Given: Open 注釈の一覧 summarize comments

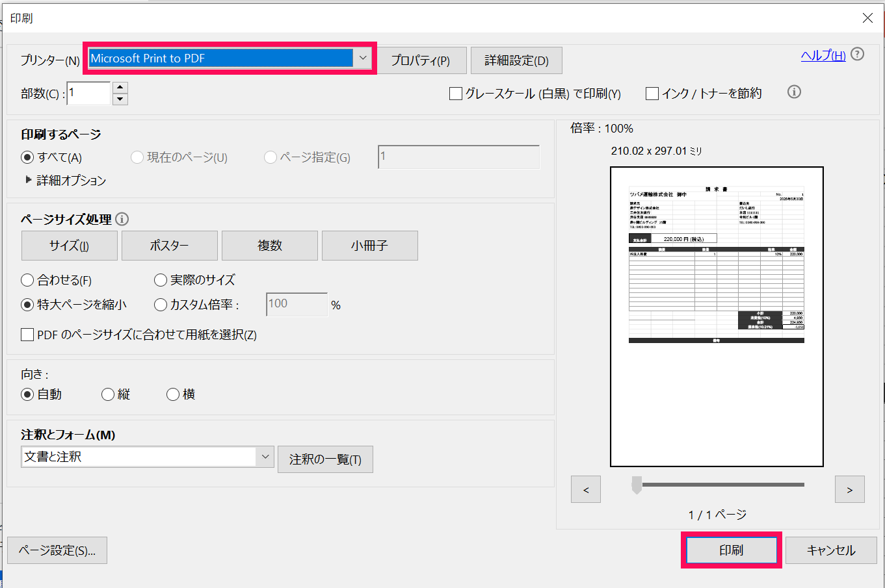Looking at the screenshot, I should click(325, 459).
